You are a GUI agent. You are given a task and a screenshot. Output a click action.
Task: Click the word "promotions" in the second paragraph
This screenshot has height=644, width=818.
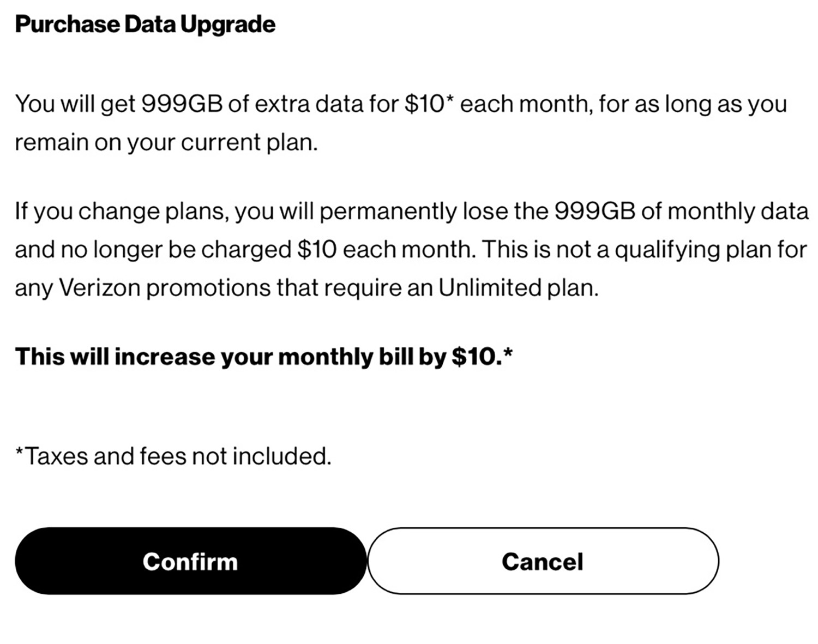pos(208,287)
